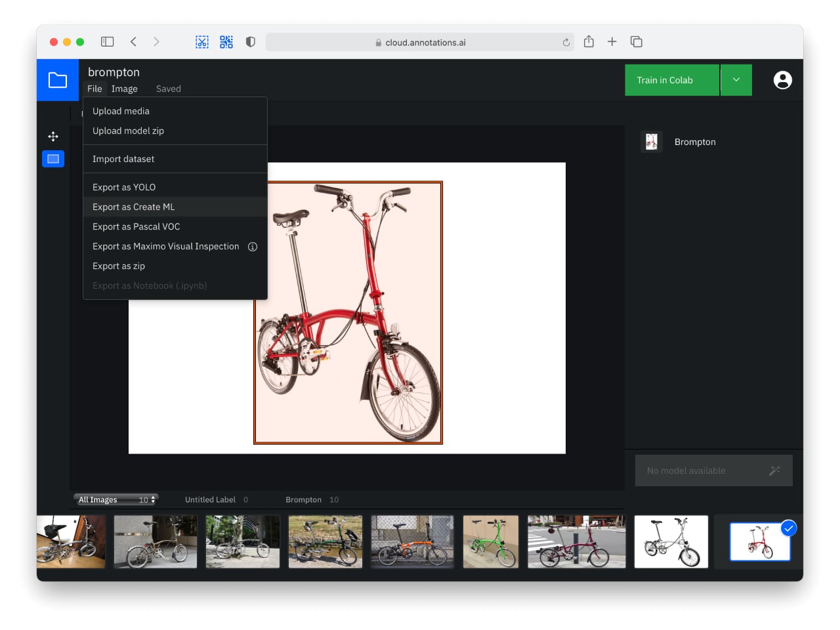This screenshot has width=840, height=630.
Task: Open the All Images filter dropdown
Action: click(x=116, y=499)
